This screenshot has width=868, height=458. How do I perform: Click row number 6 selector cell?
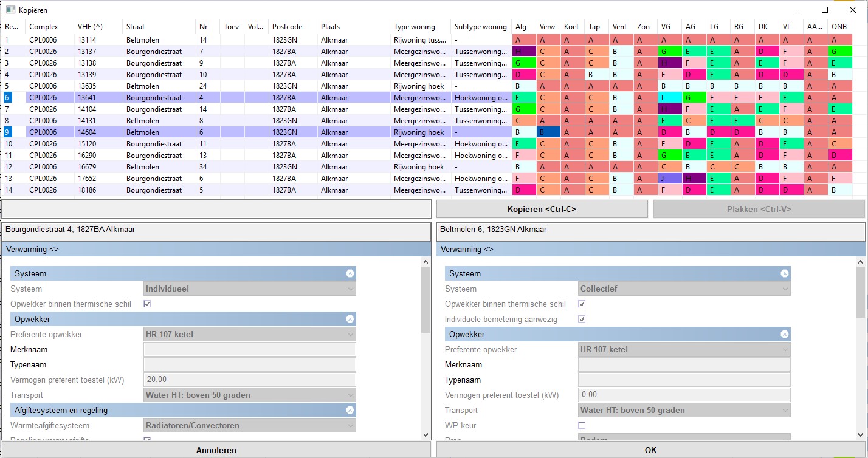[13, 97]
